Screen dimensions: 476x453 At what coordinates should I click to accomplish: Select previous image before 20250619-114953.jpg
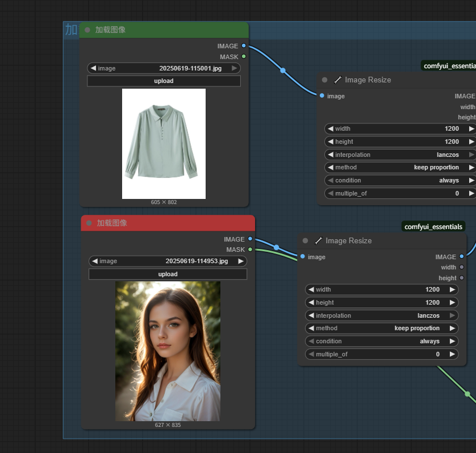tap(95, 261)
